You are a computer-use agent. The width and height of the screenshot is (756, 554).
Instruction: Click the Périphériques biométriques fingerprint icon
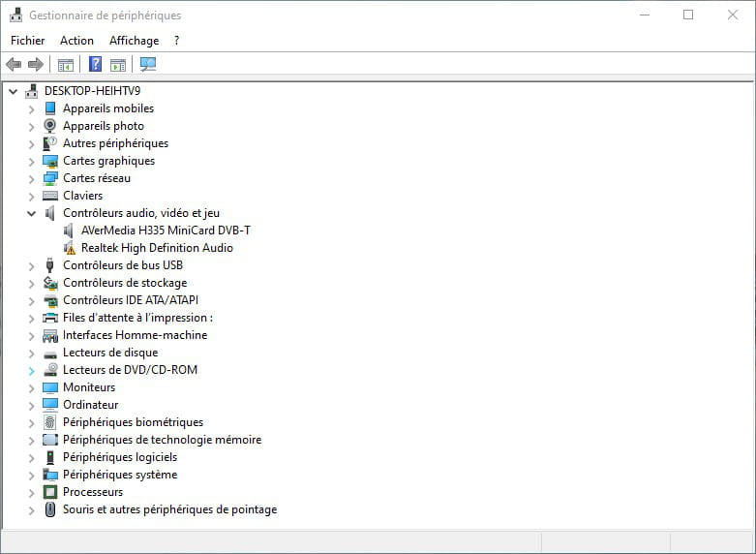click(x=49, y=422)
